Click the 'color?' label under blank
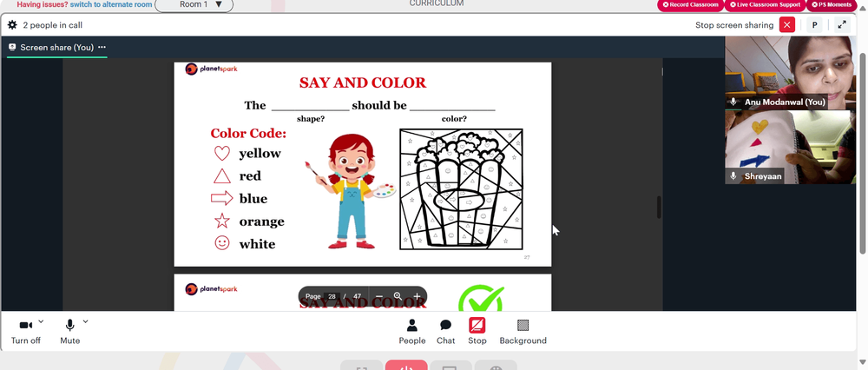The image size is (868, 370). [454, 119]
